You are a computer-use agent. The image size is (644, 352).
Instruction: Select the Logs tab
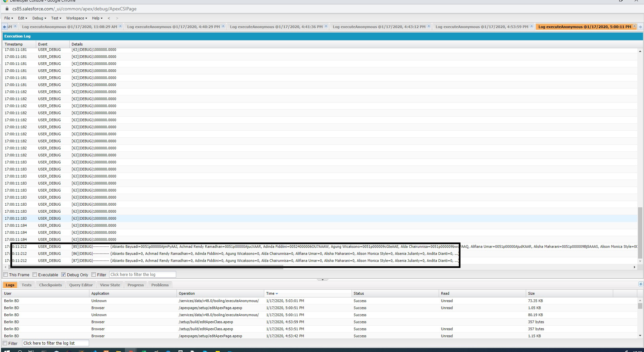(x=10, y=285)
